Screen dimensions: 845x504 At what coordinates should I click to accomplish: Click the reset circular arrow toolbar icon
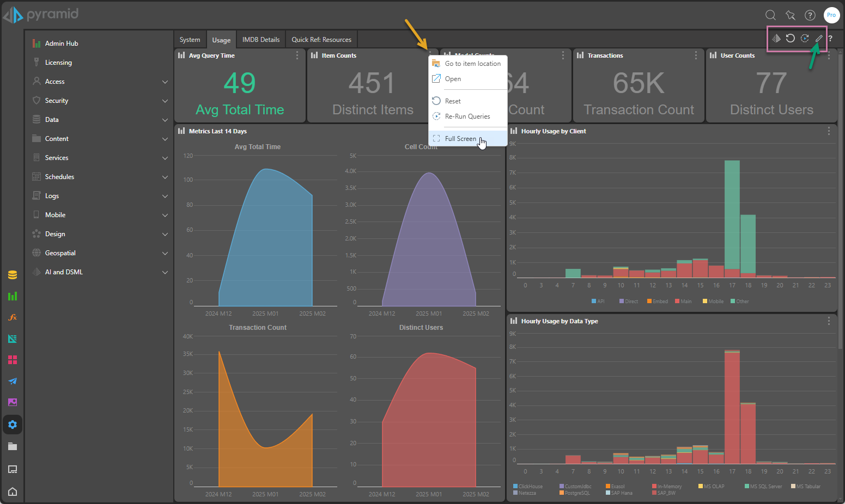tap(790, 38)
